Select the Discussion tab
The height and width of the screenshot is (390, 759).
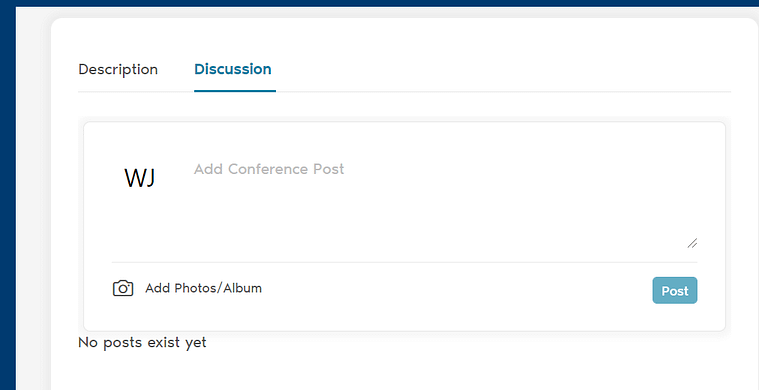click(233, 70)
